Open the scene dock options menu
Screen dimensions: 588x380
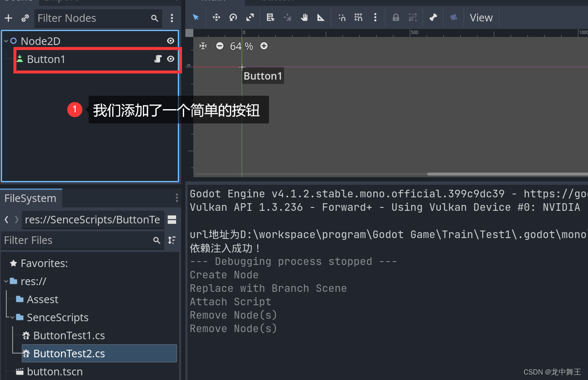172,18
